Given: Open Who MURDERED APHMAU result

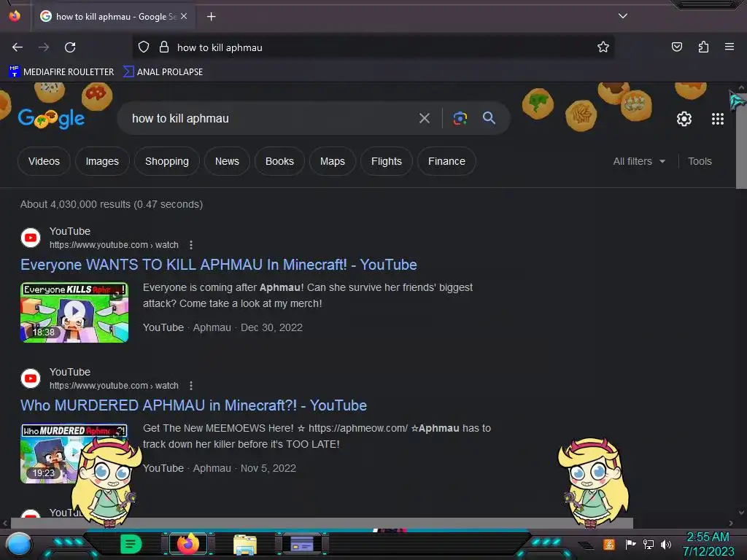Looking at the screenshot, I should point(193,405).
